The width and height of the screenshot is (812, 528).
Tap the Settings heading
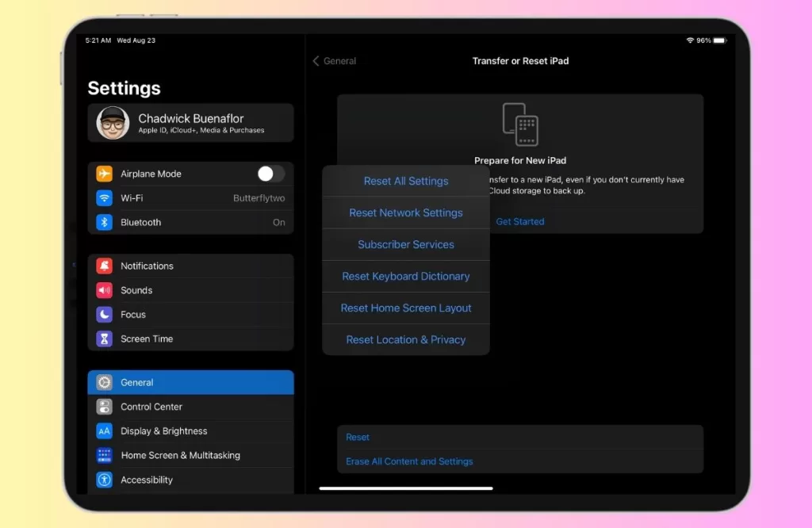pyautogui.click(x=124, y=88)
